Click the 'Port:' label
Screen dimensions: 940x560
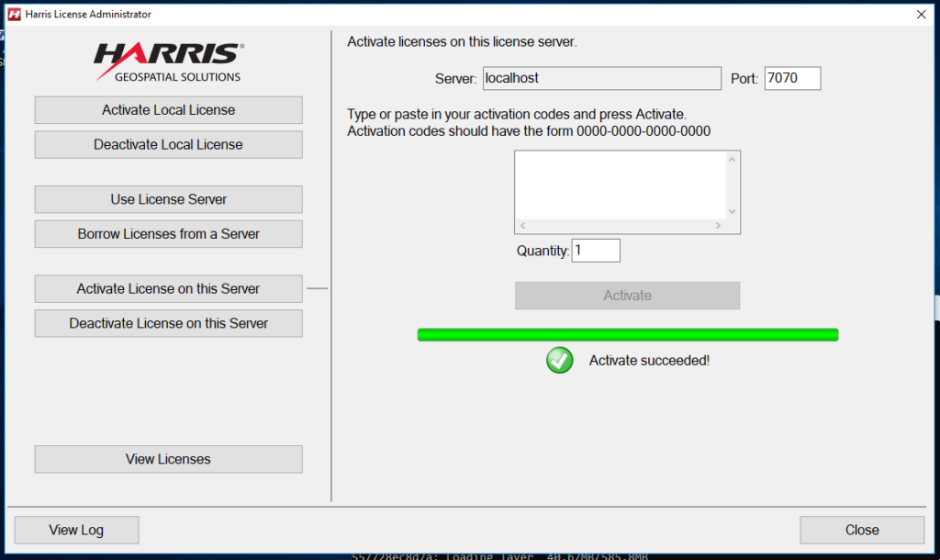(x=744, y=79)
